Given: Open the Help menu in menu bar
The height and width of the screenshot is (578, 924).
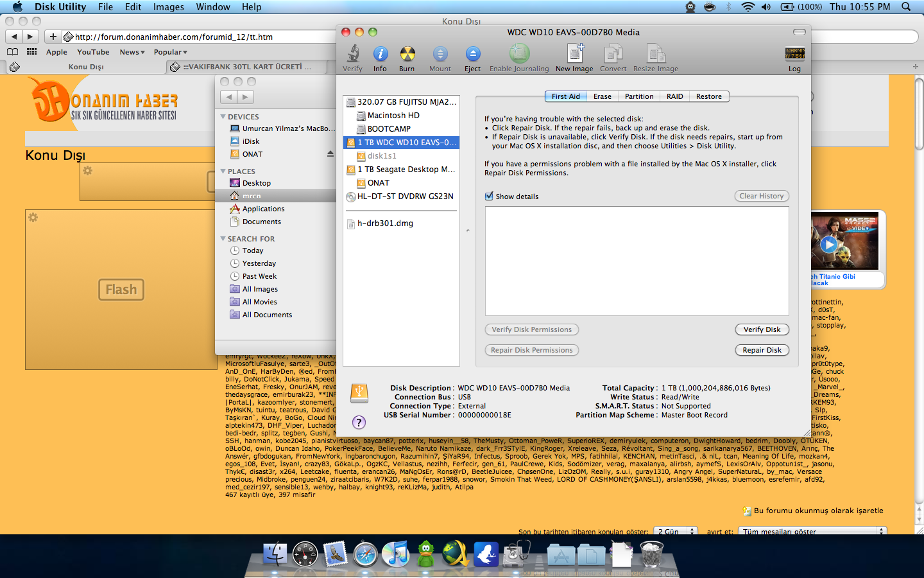Looking at the screenshot, I should (252, 6).
